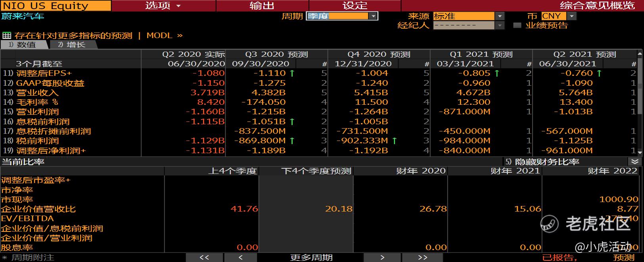Click the Q1 2021 预测 column header
This screenshot has width=644, height=262.
coord(481,54)
